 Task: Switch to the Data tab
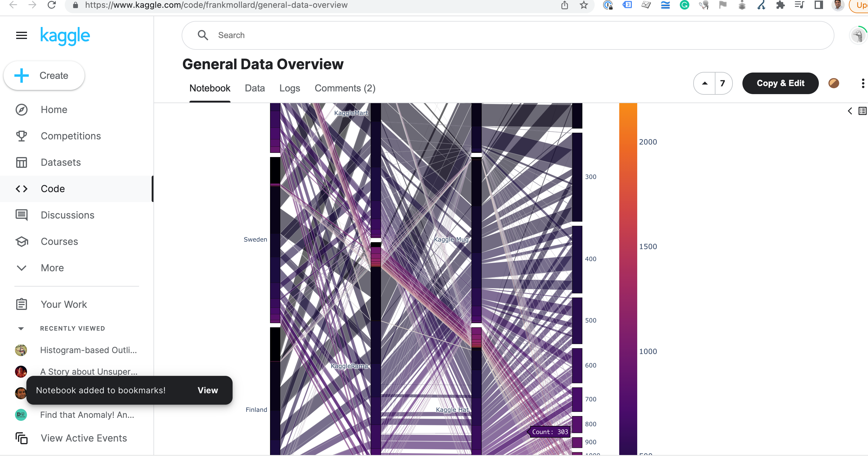click(255, 88)
